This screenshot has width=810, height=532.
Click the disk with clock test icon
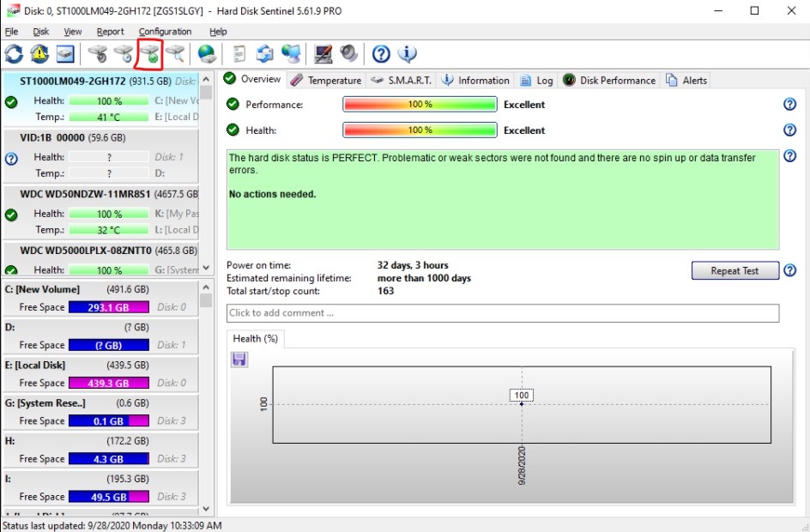pyautogui.click(x=124, y=54)
